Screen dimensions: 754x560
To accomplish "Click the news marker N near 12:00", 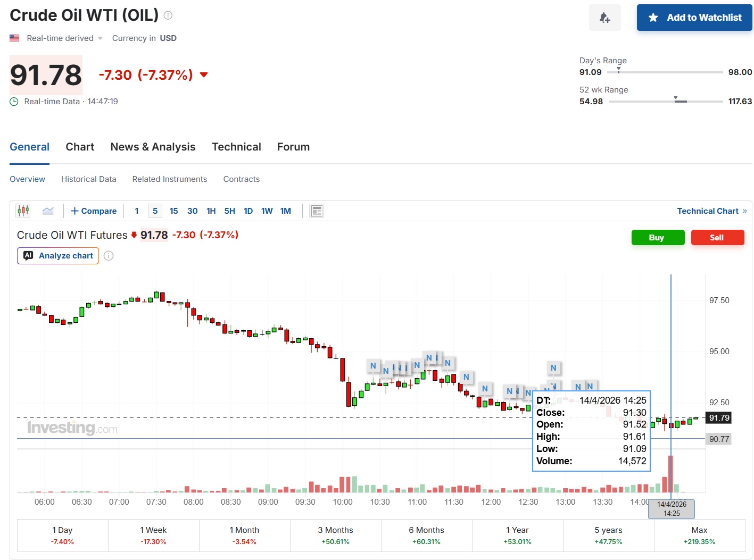I will pos(485,388).
